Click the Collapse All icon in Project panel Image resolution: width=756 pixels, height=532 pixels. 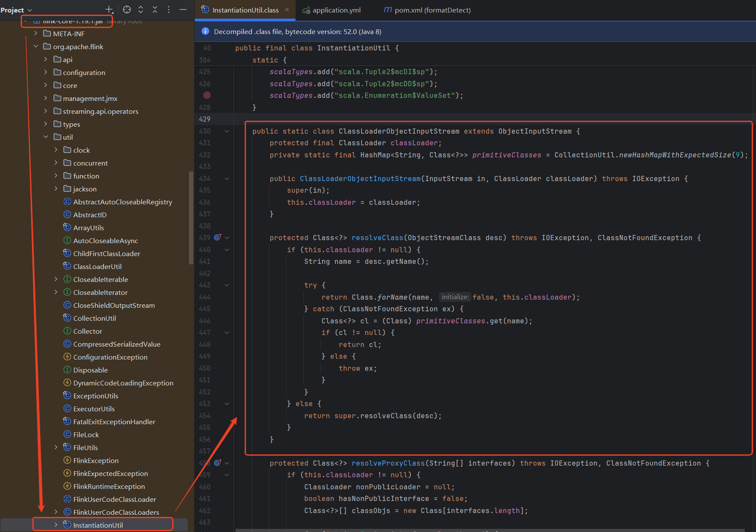point(155,9)
